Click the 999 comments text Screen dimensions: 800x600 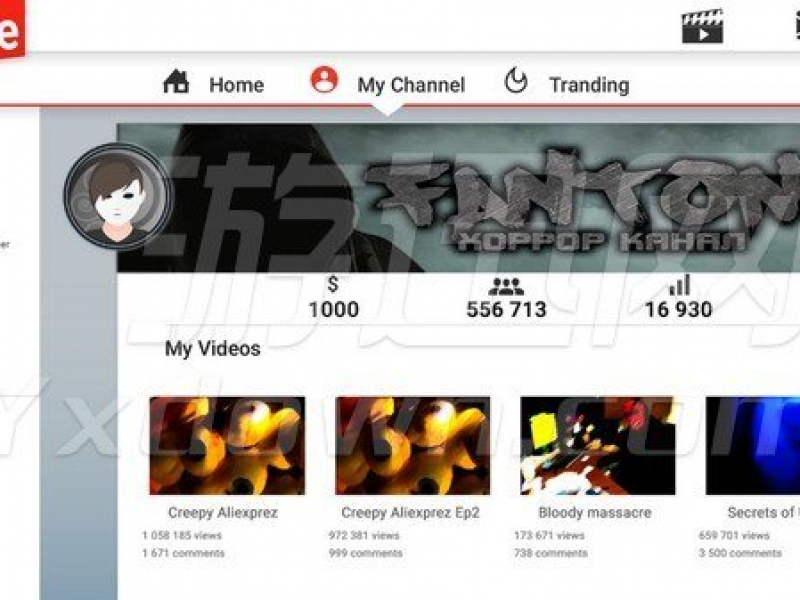[366, 553]
